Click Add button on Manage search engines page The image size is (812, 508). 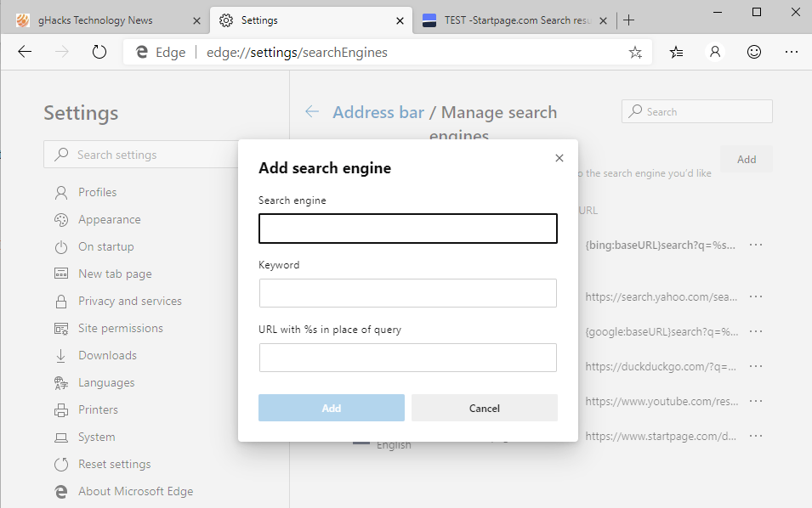click(x=747, y=160)
